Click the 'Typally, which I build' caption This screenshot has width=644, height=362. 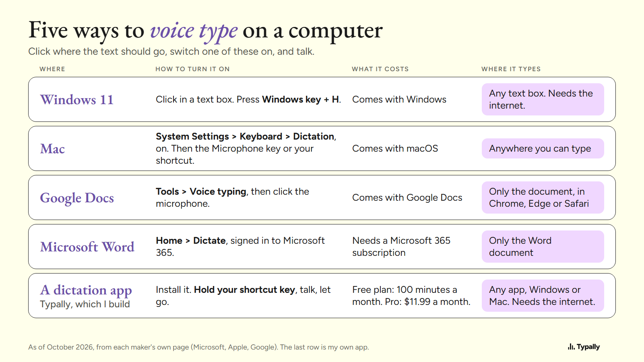tap(85, 304)
